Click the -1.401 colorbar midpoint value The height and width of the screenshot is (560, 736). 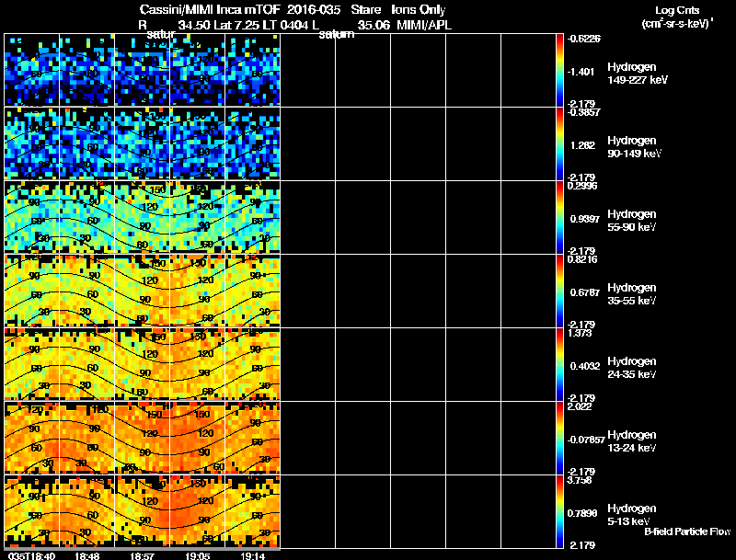pyautogui.click(x=581, y=72)
